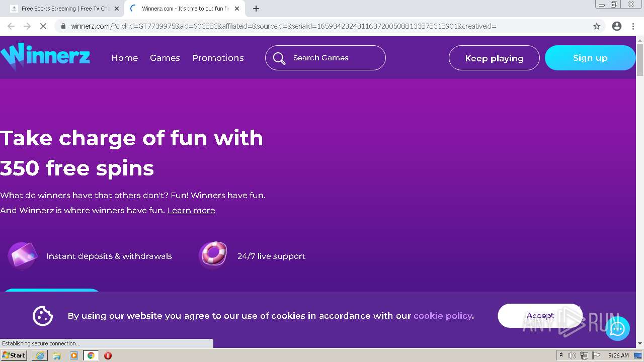Click the page vertical scrollbar thumb
644x362 pixels.
(x=640, y=60)
